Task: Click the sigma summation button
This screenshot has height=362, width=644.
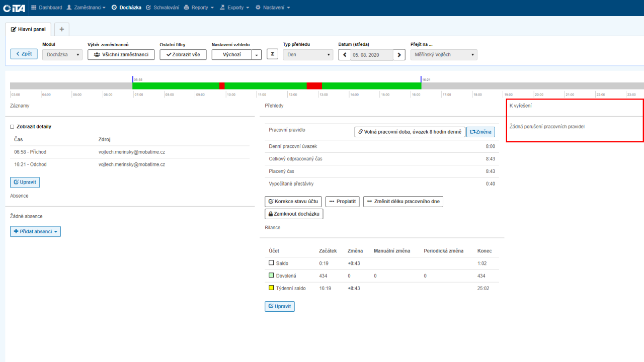Action: (272, 54)
